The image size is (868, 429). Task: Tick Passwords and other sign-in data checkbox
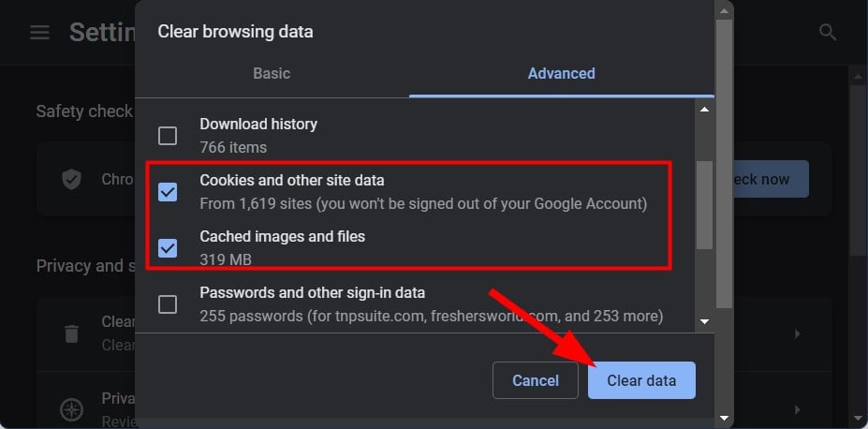(168, 303)
